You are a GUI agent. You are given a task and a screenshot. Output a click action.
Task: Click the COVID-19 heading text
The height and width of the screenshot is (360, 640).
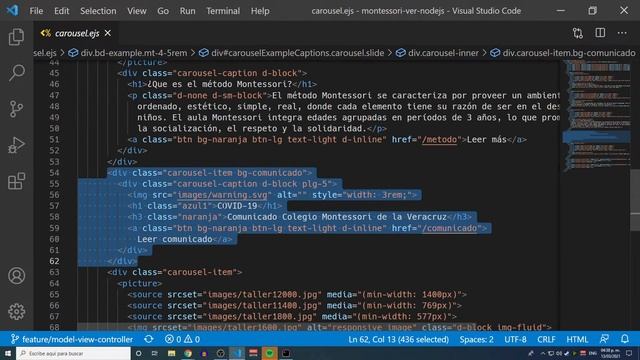click(x=237, y=206)
